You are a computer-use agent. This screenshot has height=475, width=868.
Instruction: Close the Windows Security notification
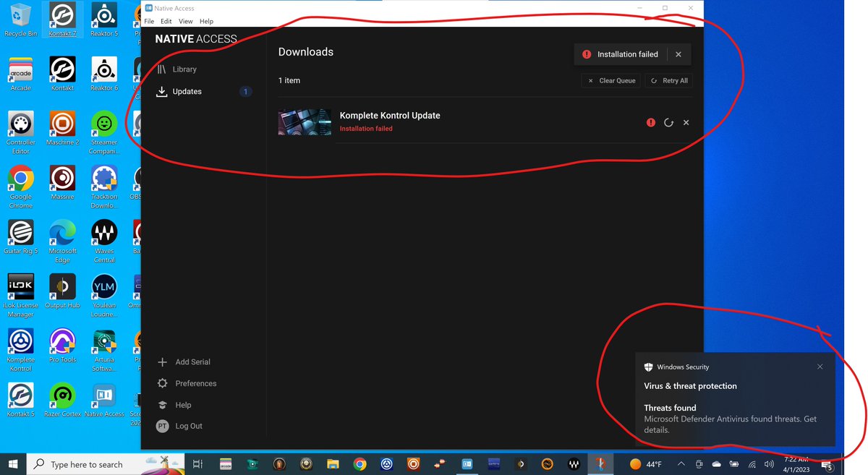point(820,367)
